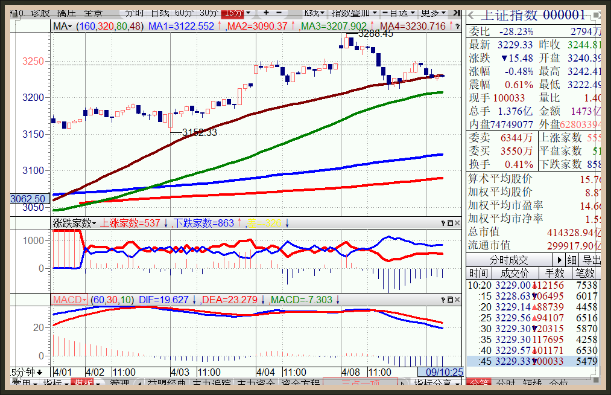Click the 笔数 column header
Screen dimensions: 611x395
pyautogui.click(x=586, y=273)
